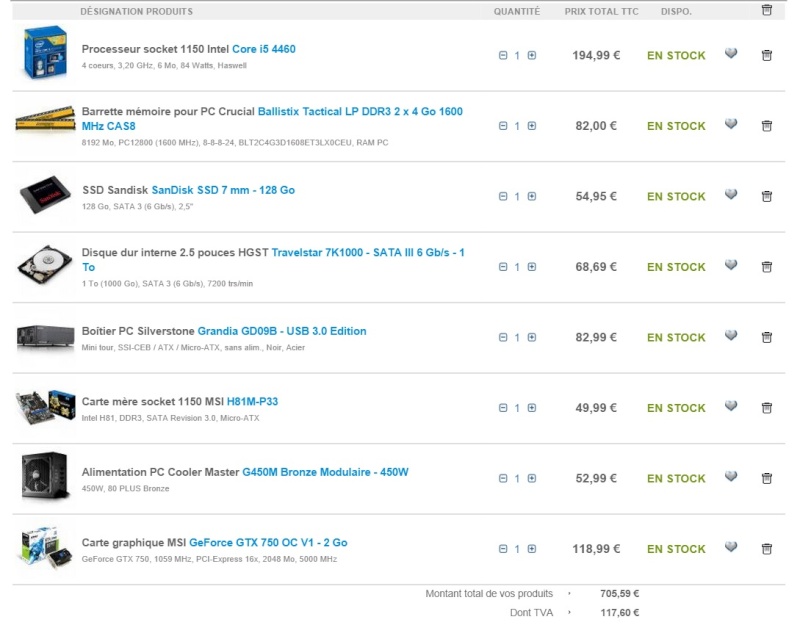800x625 pixels.
Task: Click the MSI motherboard thumbnail
Action: coord(45,406)
